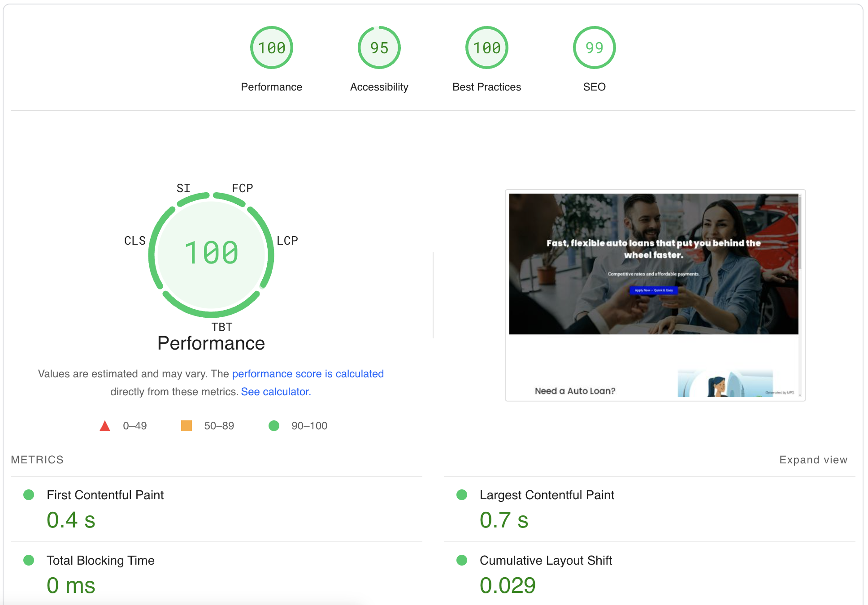Click the Cumulative Layout Shift green status dot
Screen dimensions: 868x605
point(462,560)
